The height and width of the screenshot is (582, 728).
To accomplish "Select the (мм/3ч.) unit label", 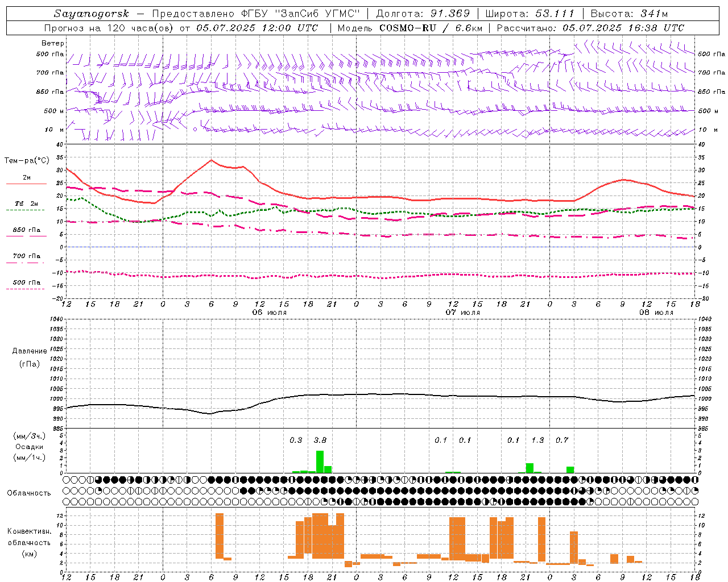I will (x=30, y=436).
